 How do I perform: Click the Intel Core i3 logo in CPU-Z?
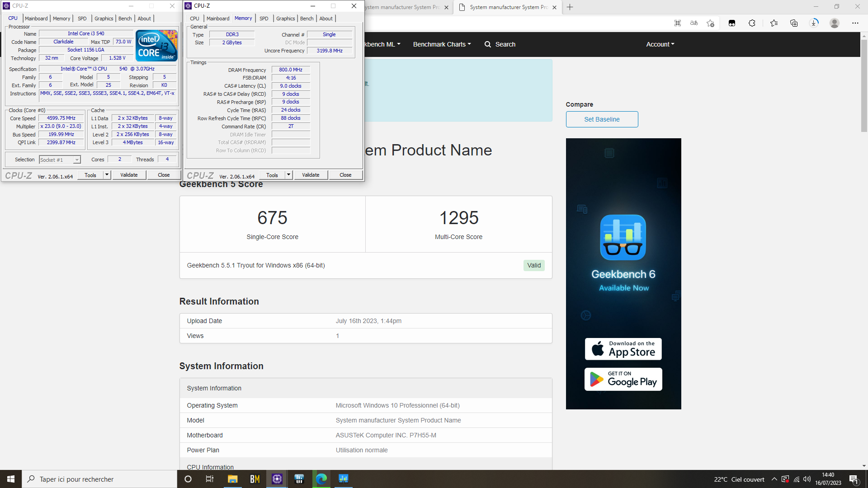(x=156, y=45)
